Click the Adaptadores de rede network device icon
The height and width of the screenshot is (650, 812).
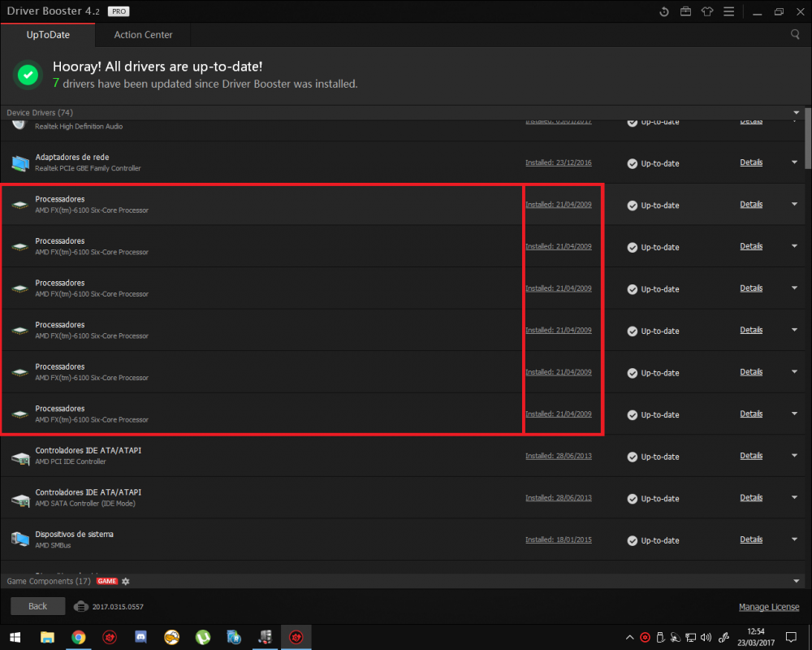tap(20, 163)
